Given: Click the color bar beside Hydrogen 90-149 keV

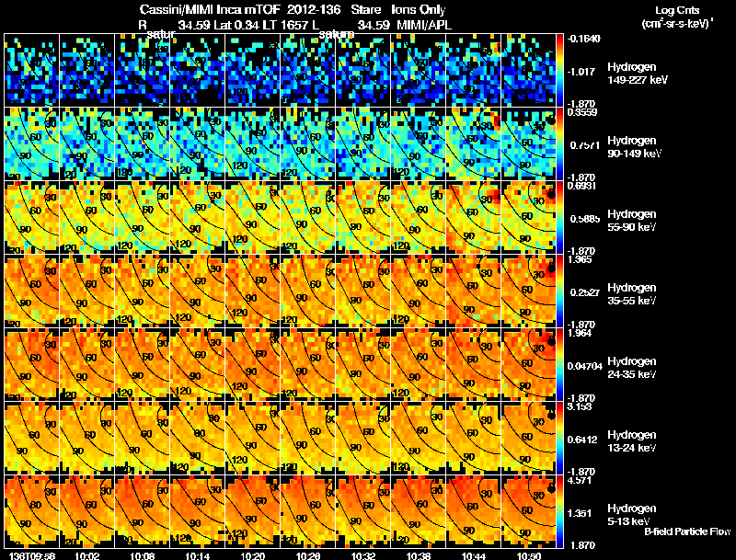Looking at the screenshot, I should 559,144.
